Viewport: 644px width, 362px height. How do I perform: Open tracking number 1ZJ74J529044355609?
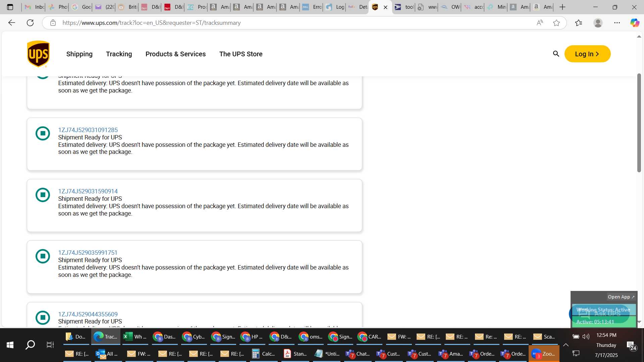[x=88, y=314]
